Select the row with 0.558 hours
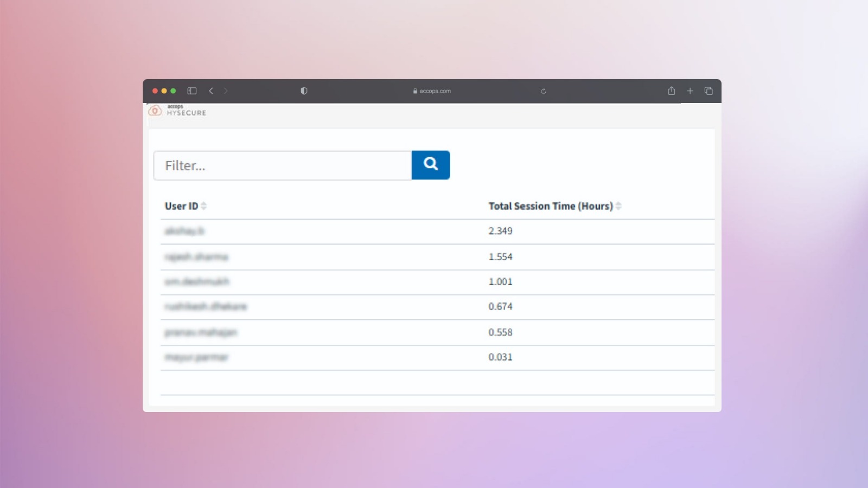The height and width of the screenshot is (488, 868). click(437, 332)
